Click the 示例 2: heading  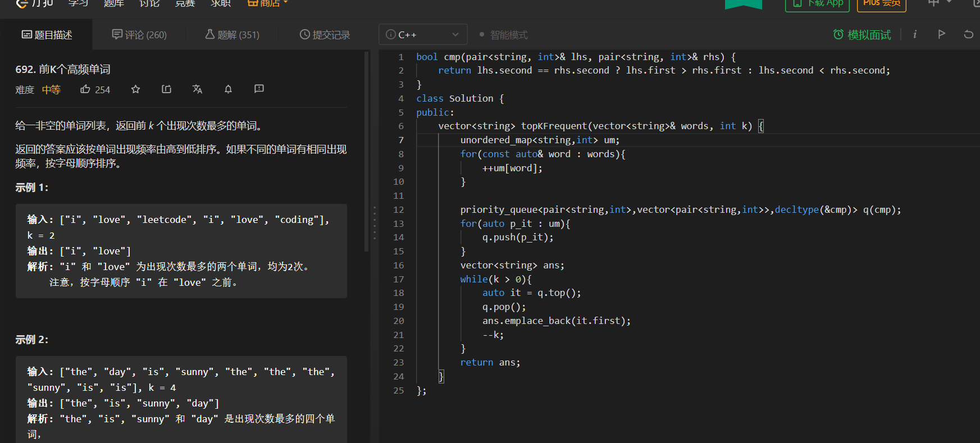32,340
